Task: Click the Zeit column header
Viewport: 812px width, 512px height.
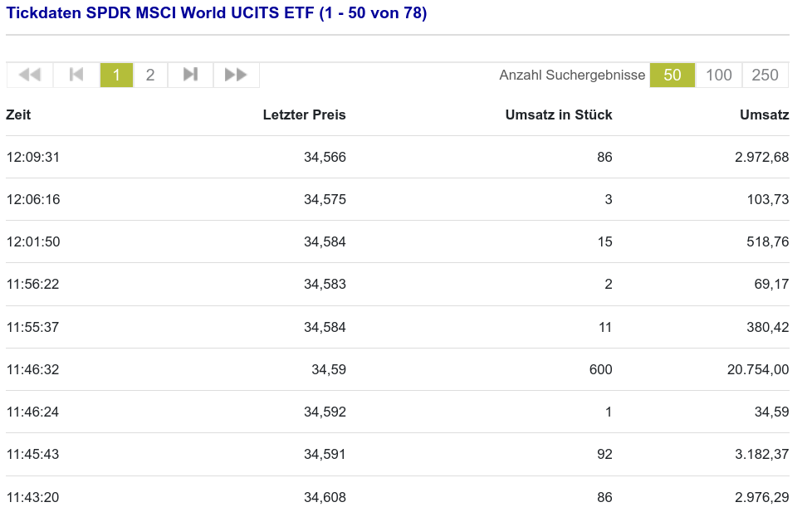Action: 18,115
